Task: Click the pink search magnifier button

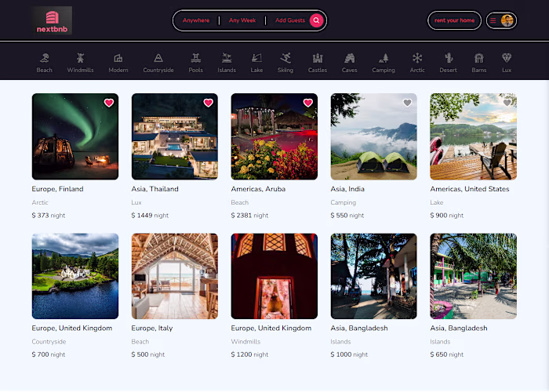Action: (x=316, y=20)
